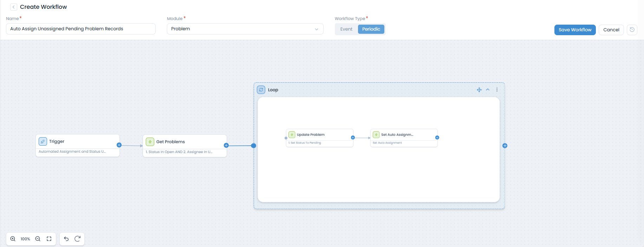644x247 pixels.
Task: Redo the last canvas action
Action: click(78, 239)
